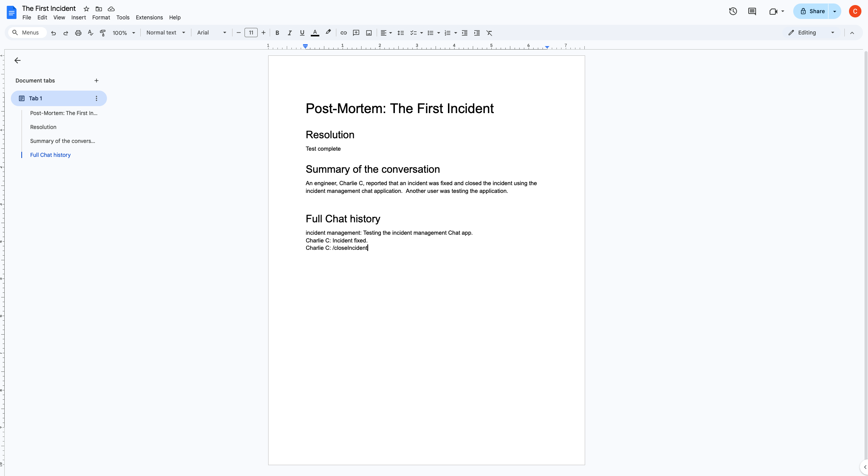Clear formatting using the toolbar icon
Screen dimensions: 868x476
(489, 33)
